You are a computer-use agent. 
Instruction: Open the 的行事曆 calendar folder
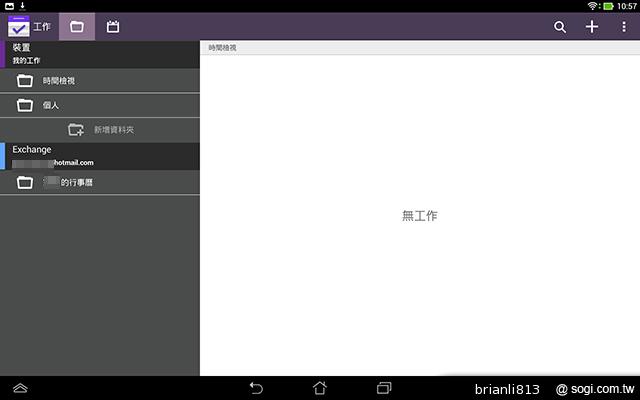pyautogui.click(x=100, y=182)
